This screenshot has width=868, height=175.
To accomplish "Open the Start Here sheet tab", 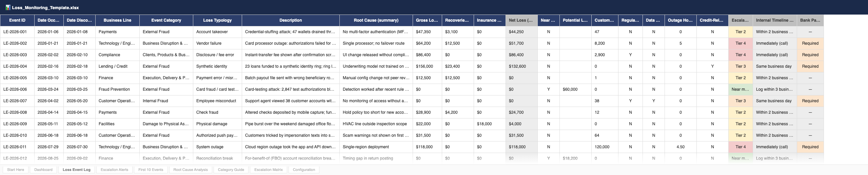I will tap(16, 170).
